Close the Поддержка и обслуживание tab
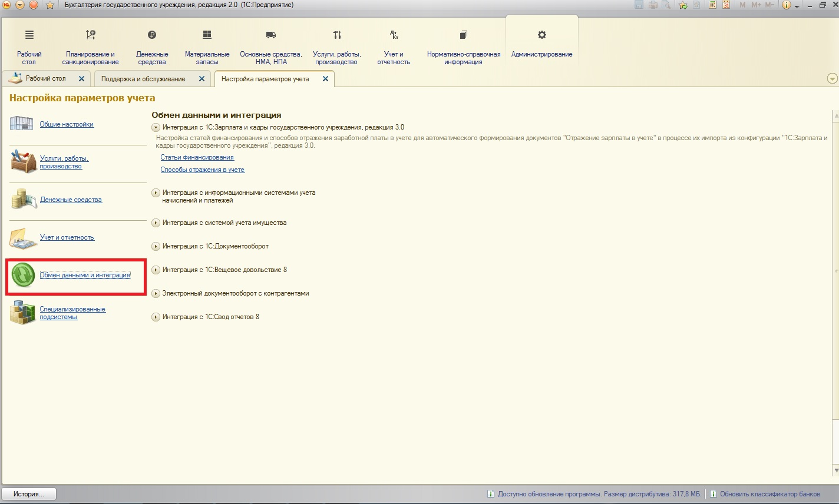Screen dimensions: 839x504 point(202,78)
